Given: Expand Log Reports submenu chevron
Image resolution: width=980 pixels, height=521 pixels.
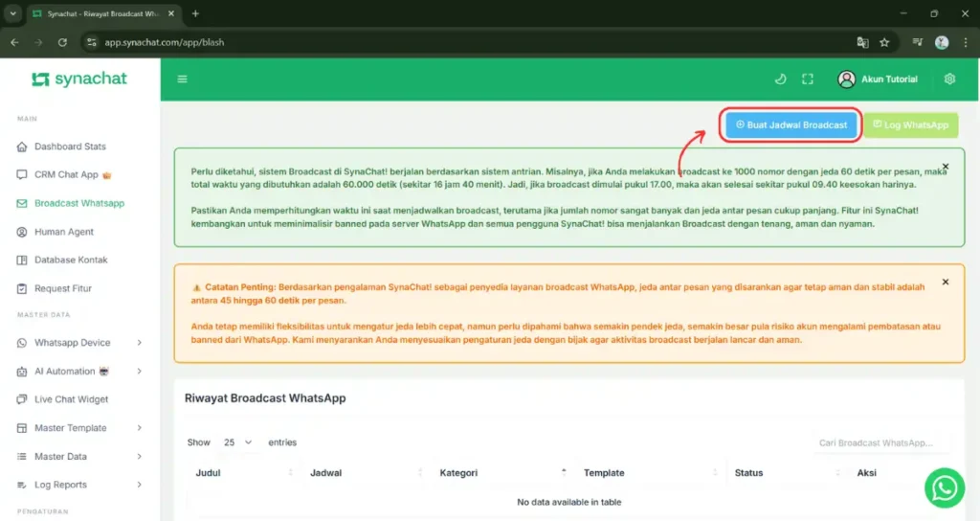Looking at the screenshot, I should point(140,485).
